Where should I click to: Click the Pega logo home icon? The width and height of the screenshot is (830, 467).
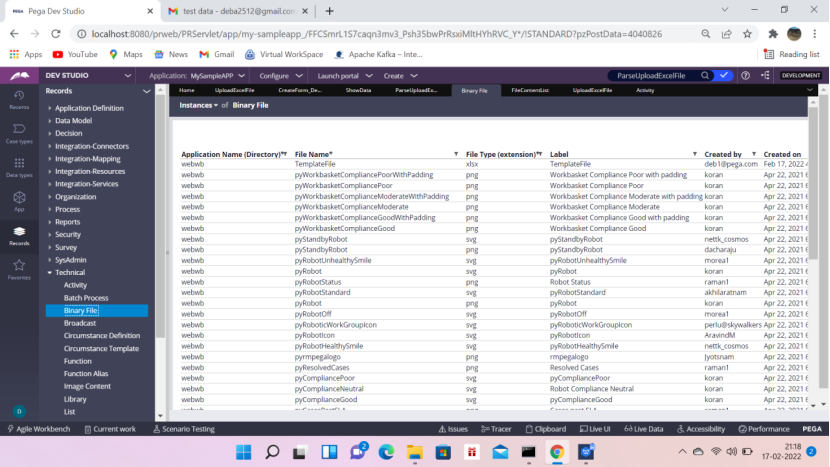coord(20,76)
